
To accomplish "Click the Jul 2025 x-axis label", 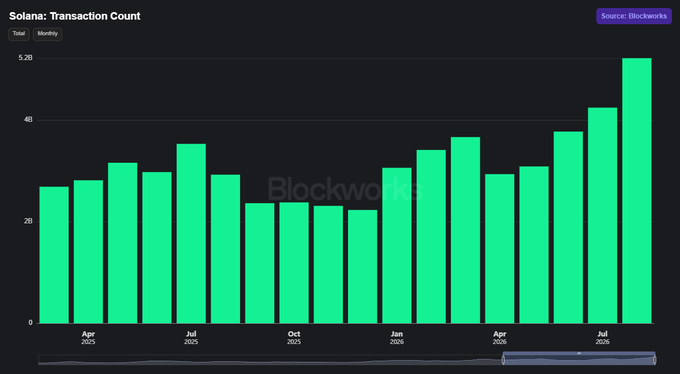I will (x=191, y=338).
